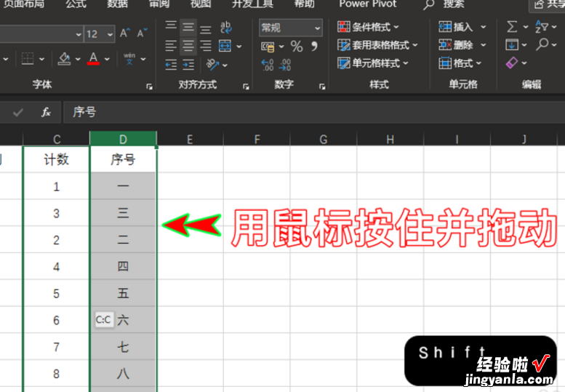Image resolution: width=565 pixels, height=392 pixels.
Task: Click the Accounting Number Format icon
Action: 268,47
